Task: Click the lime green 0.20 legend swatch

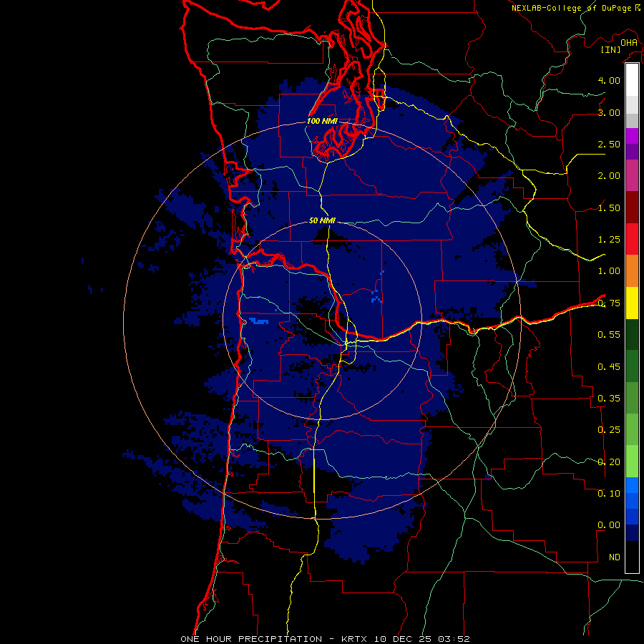Action: coord(632,462)
